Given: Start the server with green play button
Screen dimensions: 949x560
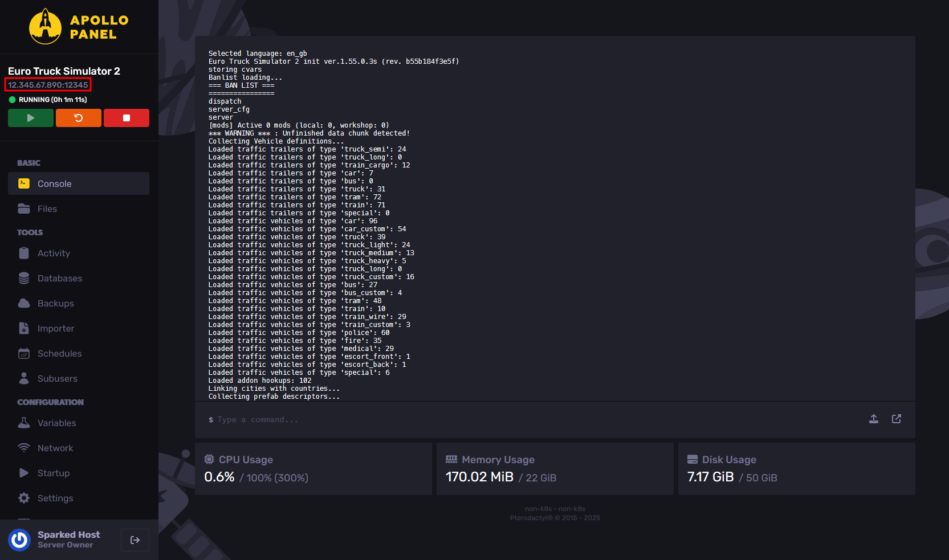Looking at the screenshot, I should (x=31, y=118).
